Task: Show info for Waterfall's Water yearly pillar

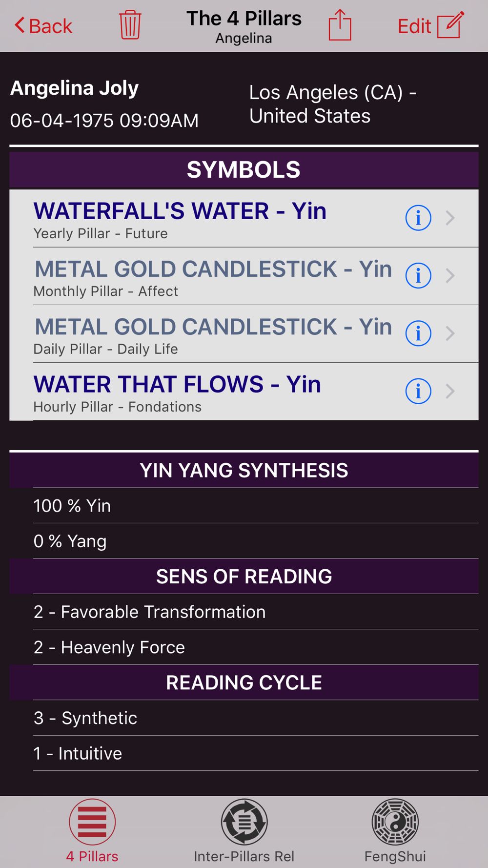Action: point(418,218)
